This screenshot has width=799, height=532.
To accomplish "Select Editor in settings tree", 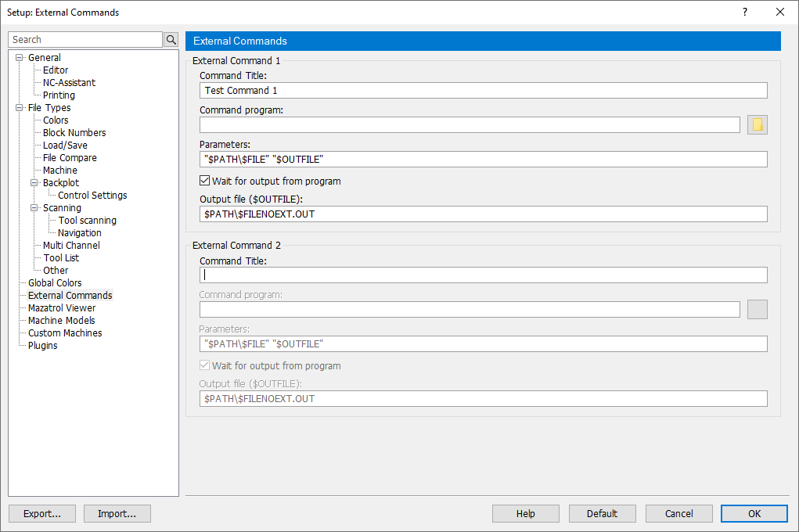I will [x=55, y=70].
